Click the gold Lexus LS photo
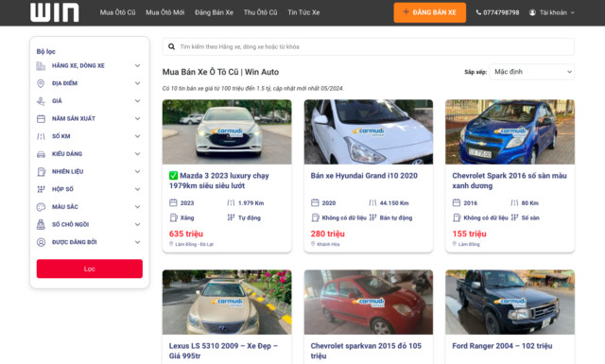This screenshot has height=364, width=605. click(x=227, y=303)
